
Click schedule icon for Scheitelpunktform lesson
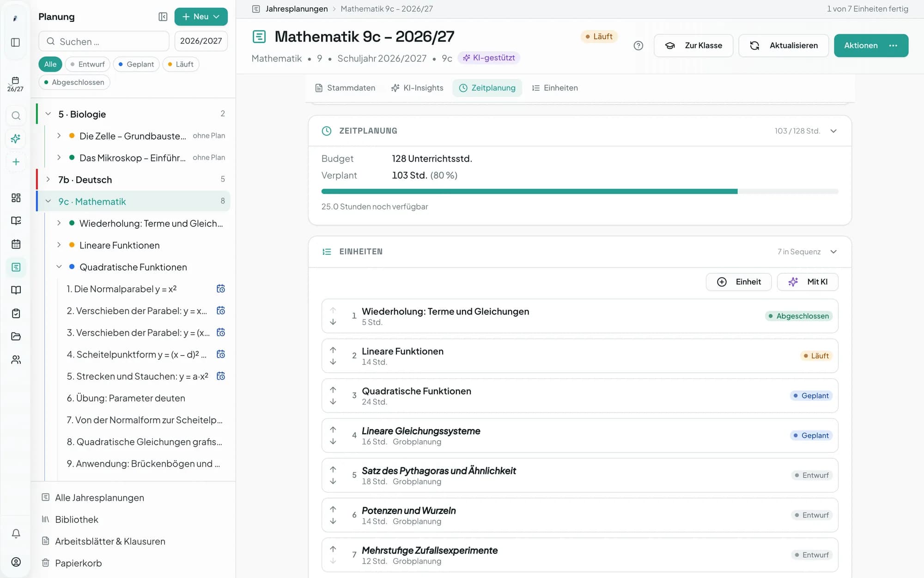click(221, 354)
